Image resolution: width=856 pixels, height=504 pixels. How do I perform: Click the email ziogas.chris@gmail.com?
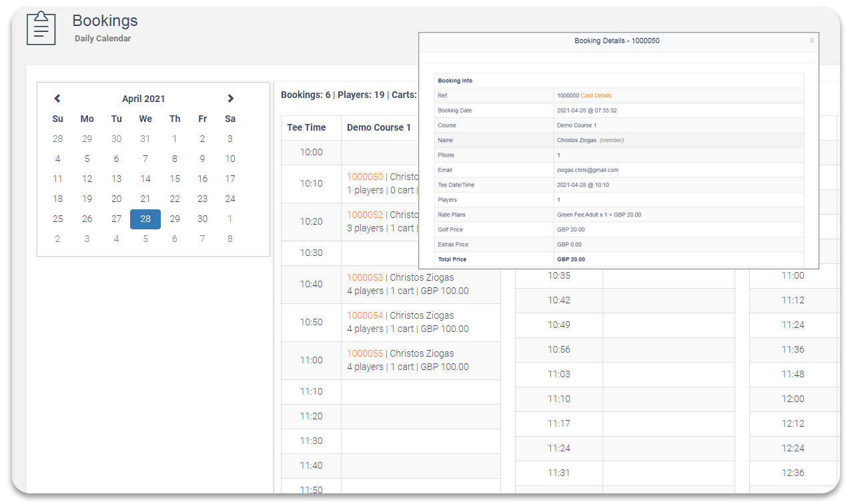tap(588, 170)
